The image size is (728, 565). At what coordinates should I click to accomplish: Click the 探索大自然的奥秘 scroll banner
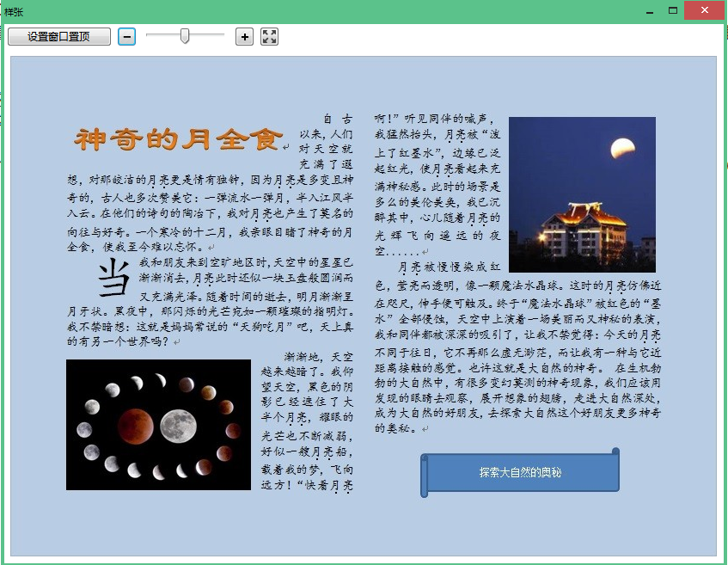(521, 472)
